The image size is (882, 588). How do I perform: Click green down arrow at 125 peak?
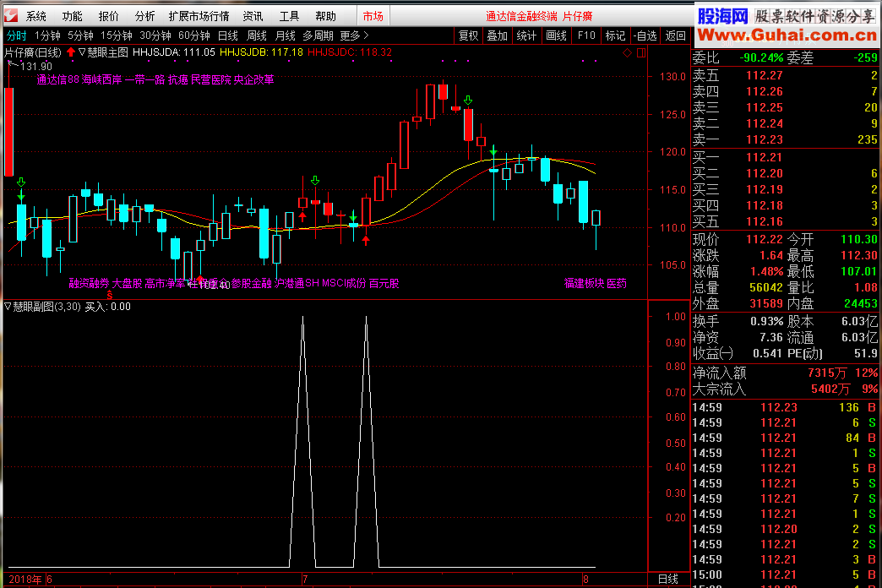467,102
